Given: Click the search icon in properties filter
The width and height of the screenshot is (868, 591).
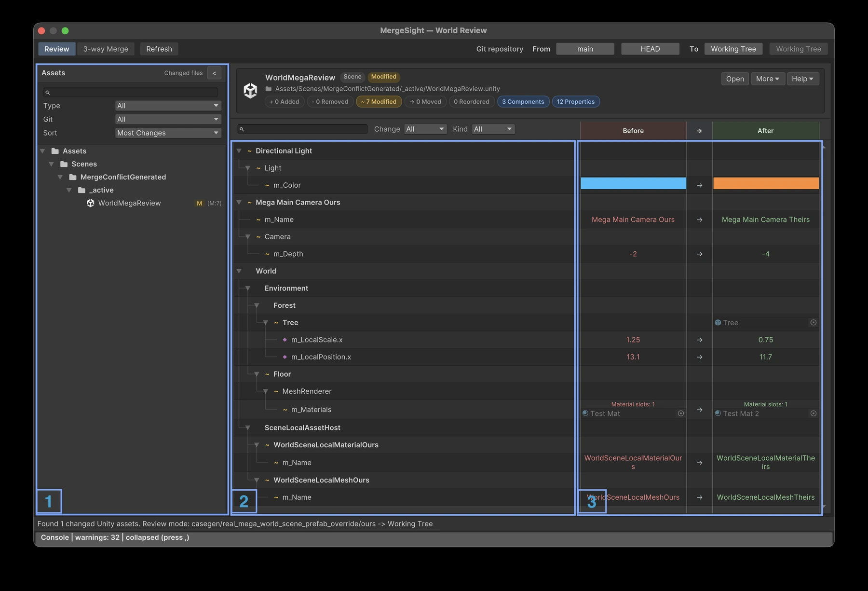Looking at the screenshot, I should 242,129.
